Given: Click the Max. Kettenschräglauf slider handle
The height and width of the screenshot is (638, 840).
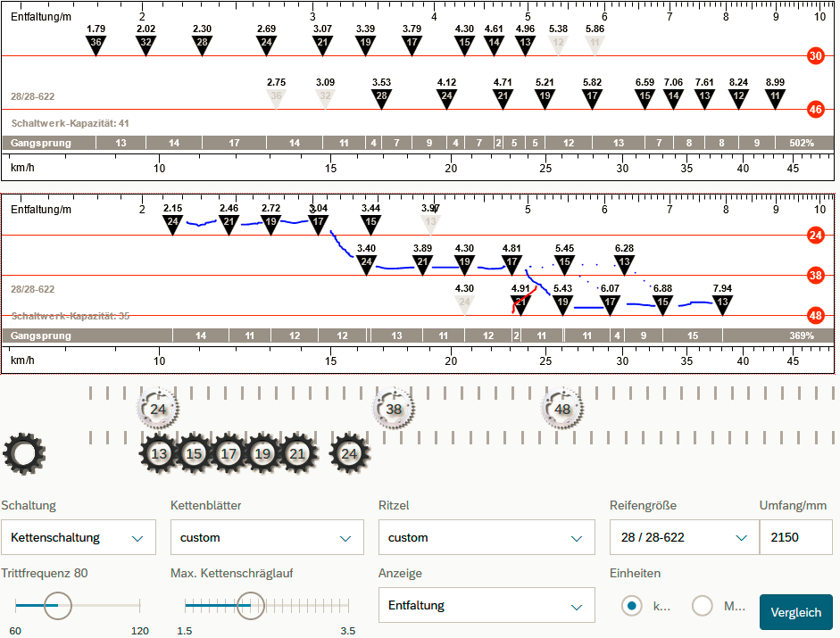Looking at the screenshot, I should point(251,605).
